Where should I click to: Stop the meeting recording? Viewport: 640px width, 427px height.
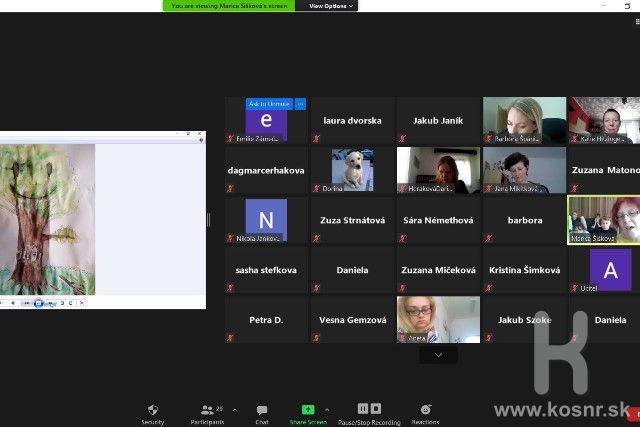[376, 409]
